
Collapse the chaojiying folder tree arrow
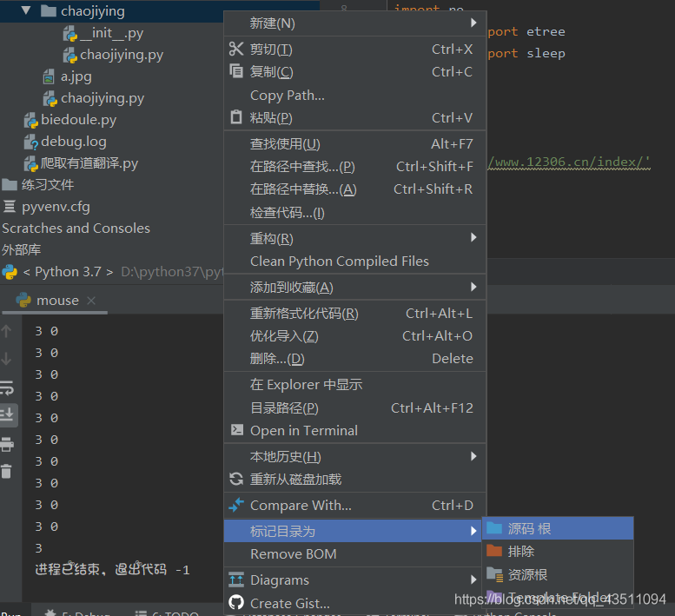pos(26,10)
